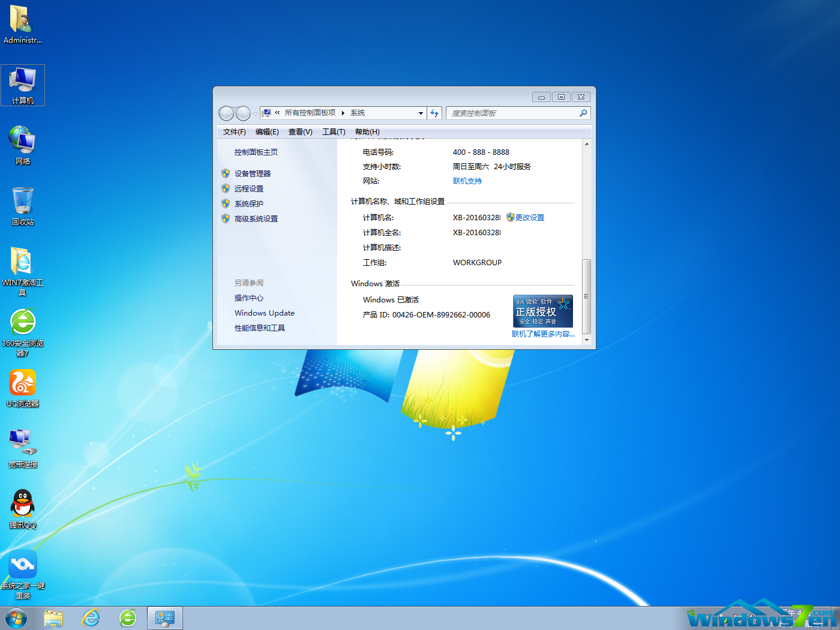Expand the 所有控制面板项 breadcrumb arrow
The width and height of the screenshot is (840, 630).
[x=343, y=113]
